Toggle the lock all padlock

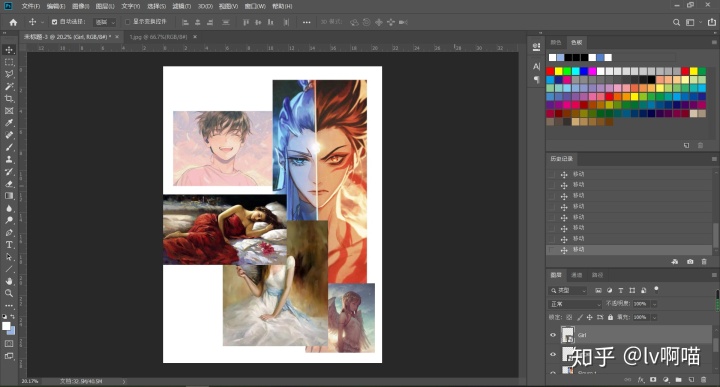(x=610, y=317)
